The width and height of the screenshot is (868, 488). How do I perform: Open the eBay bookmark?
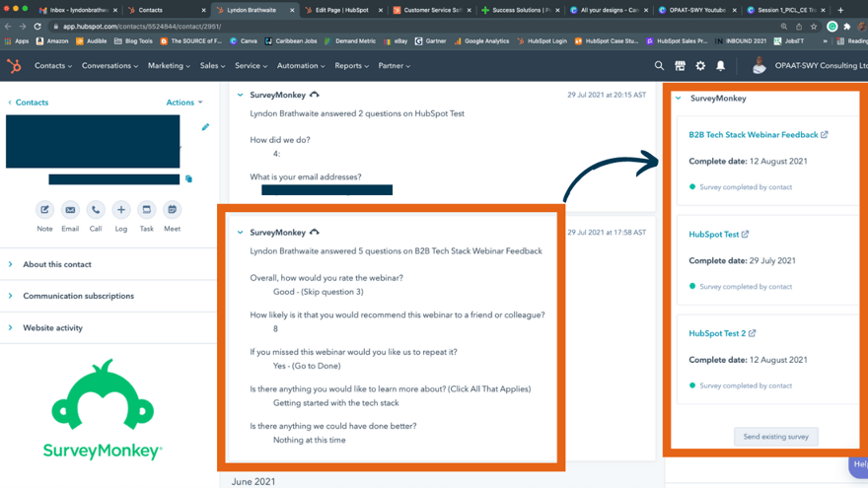(396, 41)
